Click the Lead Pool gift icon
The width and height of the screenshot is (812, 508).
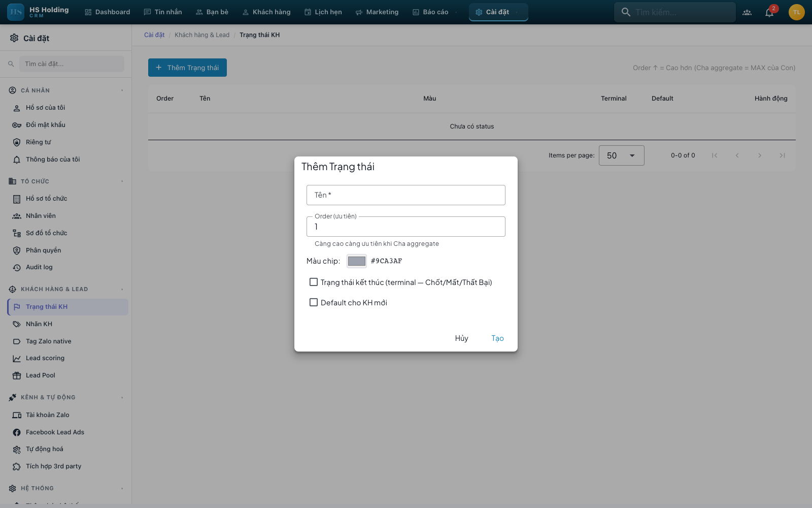point(17,375)
